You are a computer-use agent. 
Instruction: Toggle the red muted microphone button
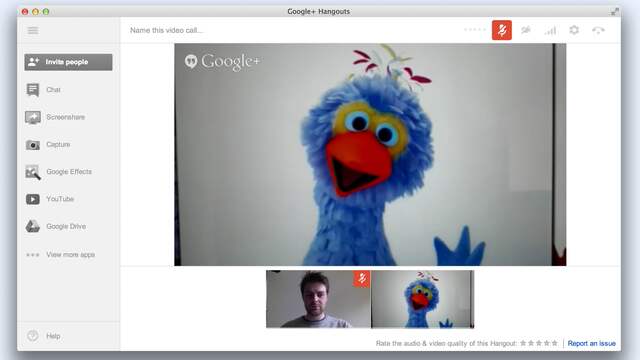coord(502,30)
